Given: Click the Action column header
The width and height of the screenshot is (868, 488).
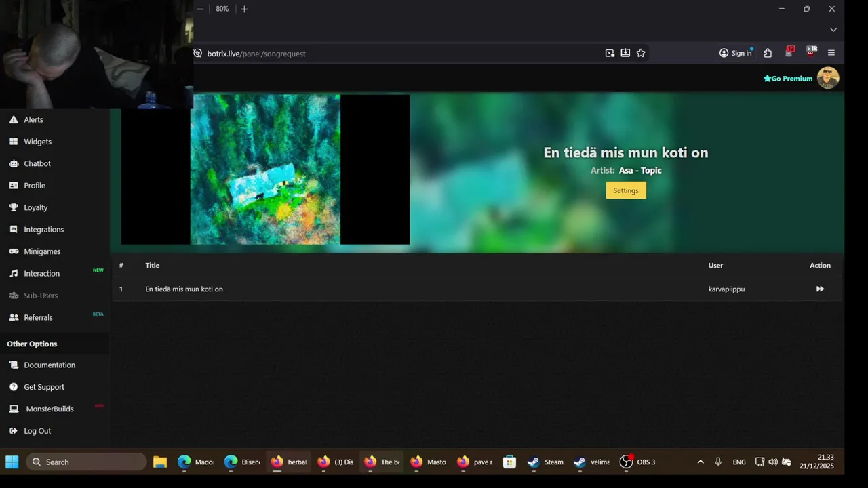Looking at the screenshot, I should (820, 265).
